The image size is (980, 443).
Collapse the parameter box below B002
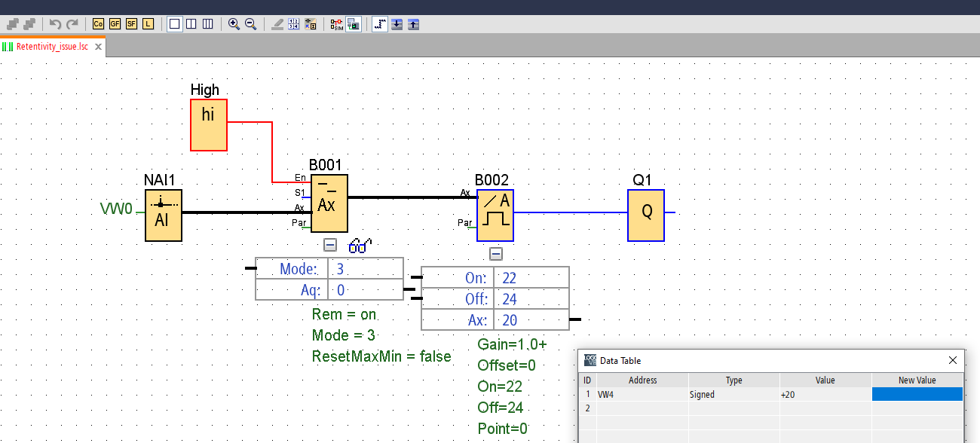click(495, 254)
